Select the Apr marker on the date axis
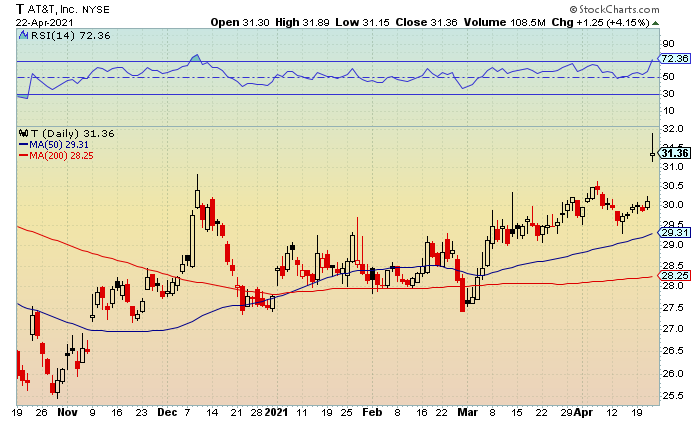700x421 pixels. coord(583,412)
